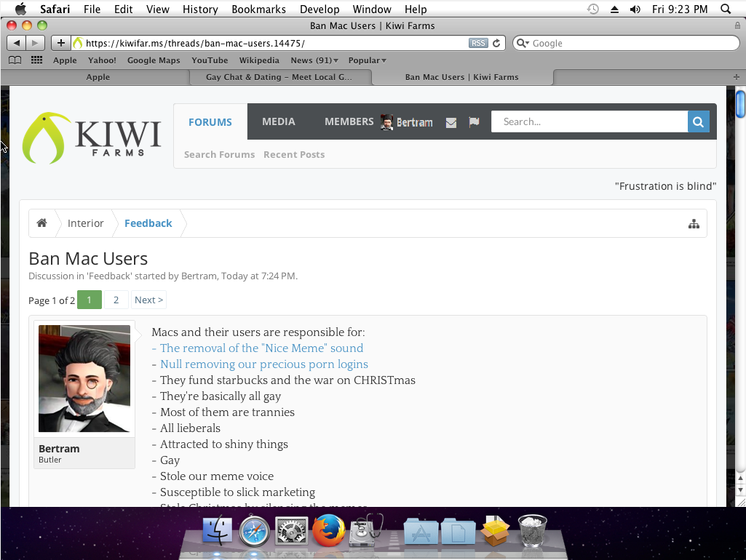Open the package box icon in Dock
Screen dimensions: 746x560
tap(495, 530)
